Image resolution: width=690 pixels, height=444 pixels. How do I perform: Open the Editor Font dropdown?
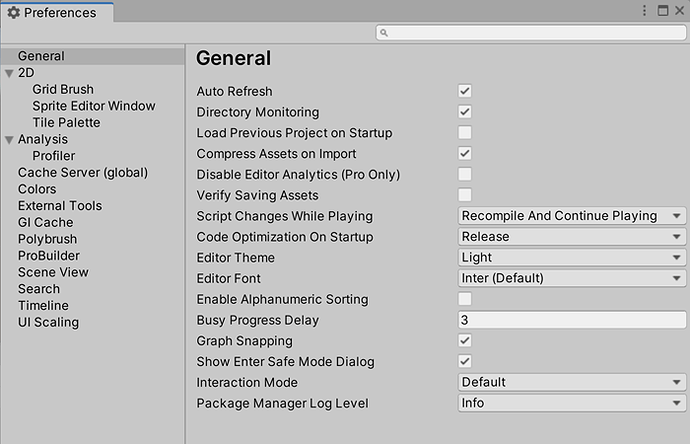[x=572, y=278]
